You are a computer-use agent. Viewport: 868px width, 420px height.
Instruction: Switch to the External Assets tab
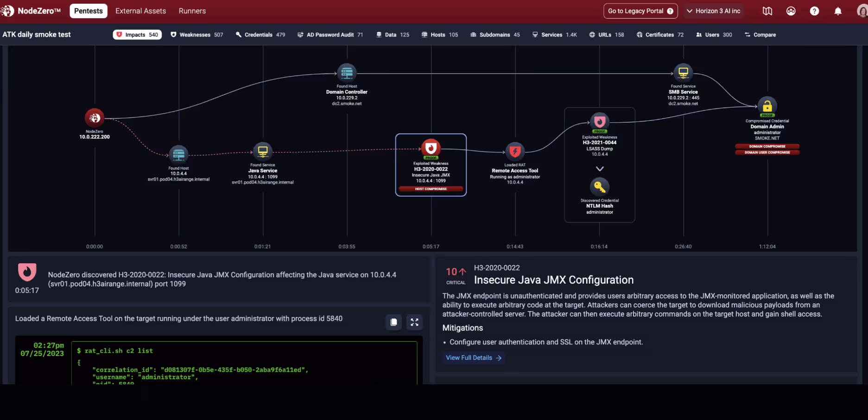[140, 11]
